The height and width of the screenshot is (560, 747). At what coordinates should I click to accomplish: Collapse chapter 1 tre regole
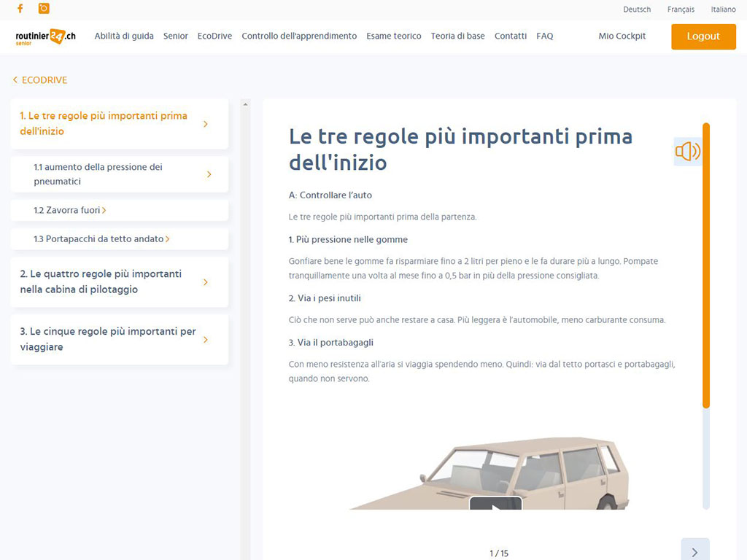click(x=119, y=124)
